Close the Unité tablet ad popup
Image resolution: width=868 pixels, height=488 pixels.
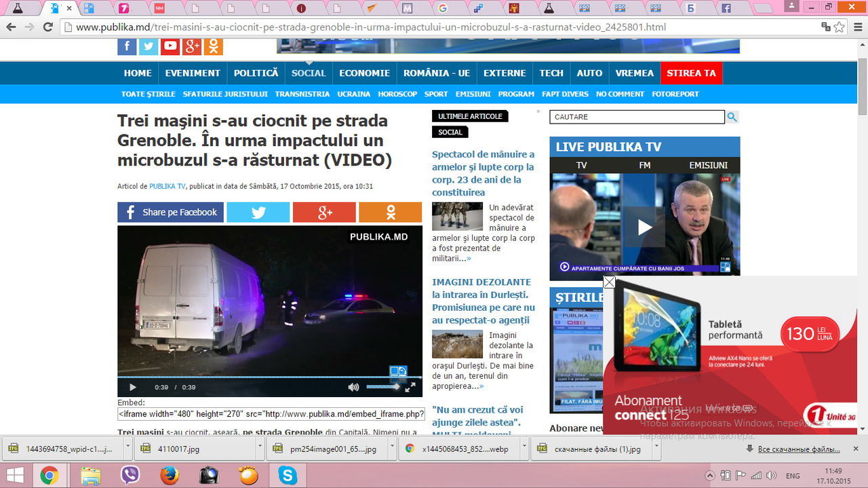[x=609, y=282]
